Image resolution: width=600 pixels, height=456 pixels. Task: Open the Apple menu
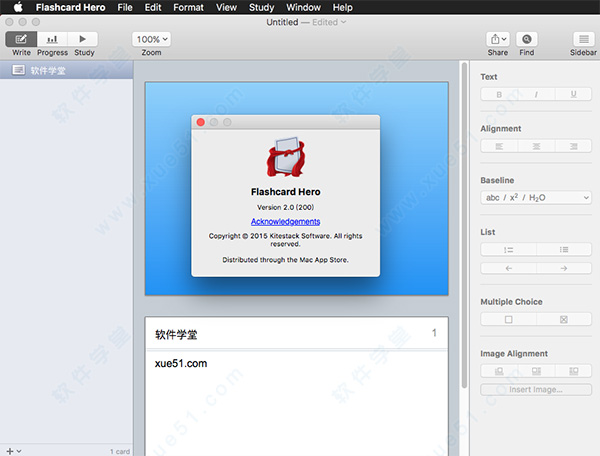(18, 7)
